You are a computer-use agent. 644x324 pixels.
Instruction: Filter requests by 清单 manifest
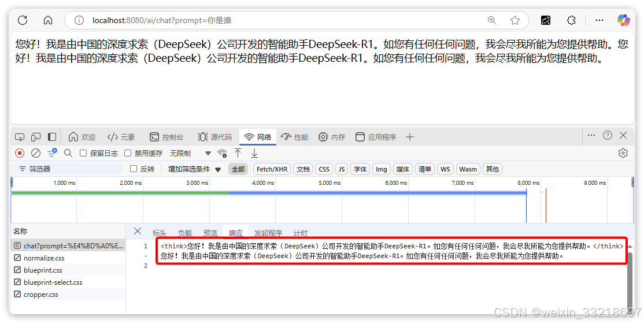coord(425,169)
